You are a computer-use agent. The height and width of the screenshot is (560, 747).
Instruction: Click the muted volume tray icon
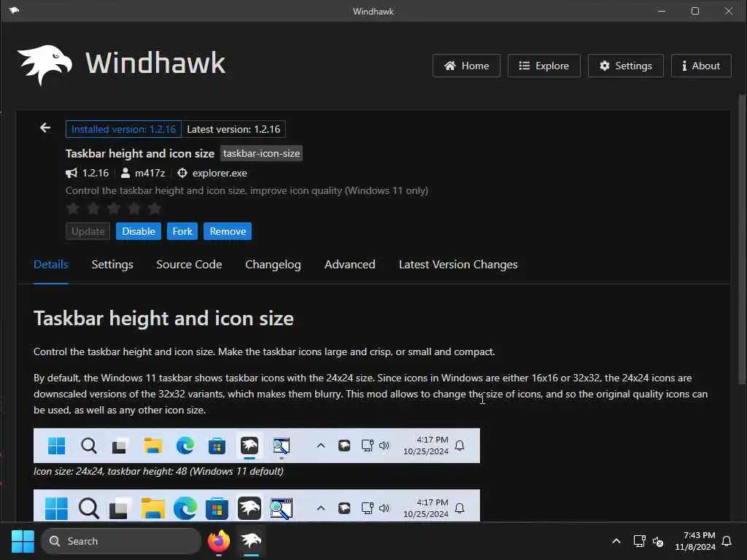658,542
